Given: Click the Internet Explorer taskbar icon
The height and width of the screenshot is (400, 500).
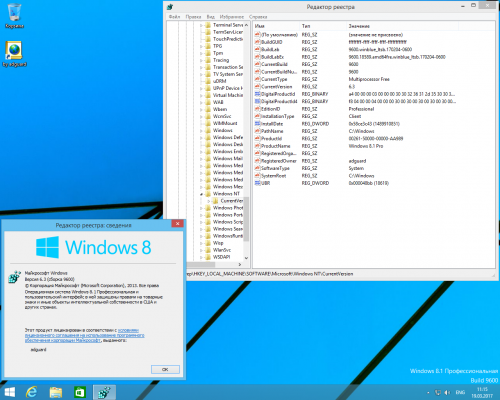Looking at the screenshot, I should pyautogui.click(x=32, y=392).
